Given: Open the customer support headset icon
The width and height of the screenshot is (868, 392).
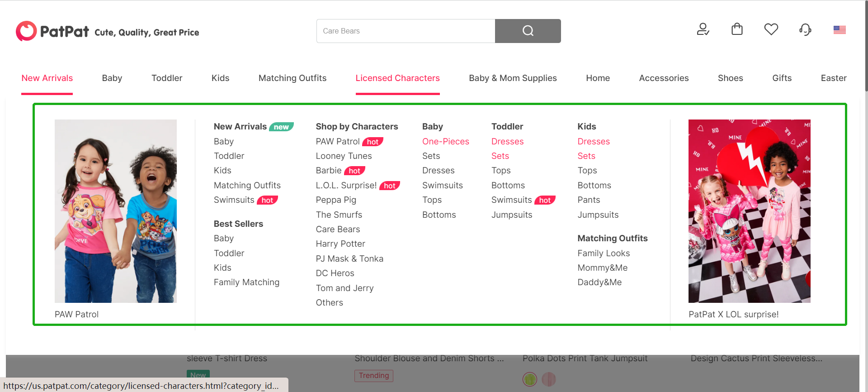Looking at the screenshot, I should pos(805,30).
